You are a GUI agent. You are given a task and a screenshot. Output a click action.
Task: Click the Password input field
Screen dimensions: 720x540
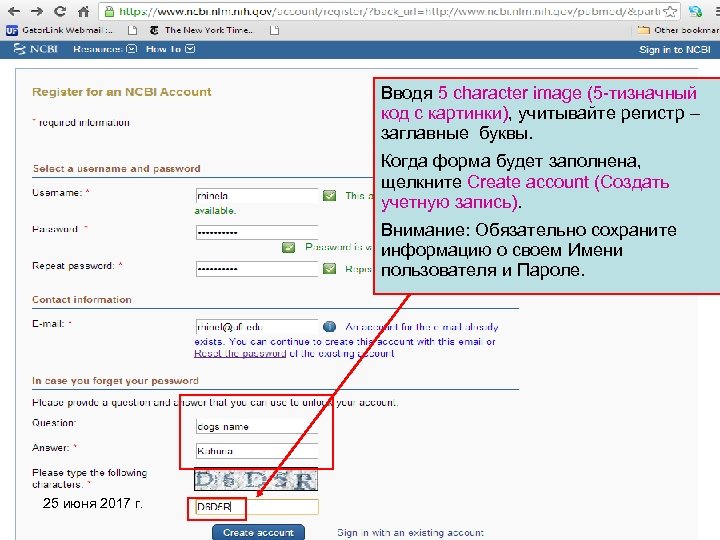pyautogui.click(x=257, y=232)
